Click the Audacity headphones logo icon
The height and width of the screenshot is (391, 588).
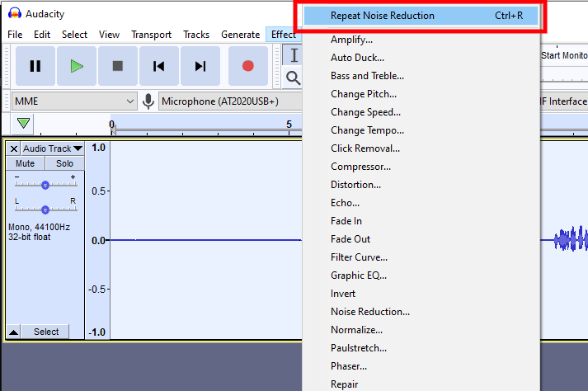(x=15, y=13)
